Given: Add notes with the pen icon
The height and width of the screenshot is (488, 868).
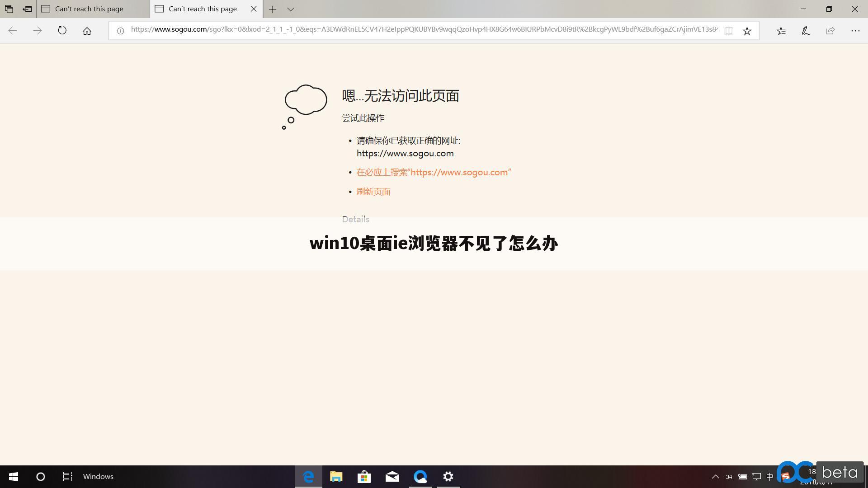Looking at the screenshot, I should (x=806, y=31).
